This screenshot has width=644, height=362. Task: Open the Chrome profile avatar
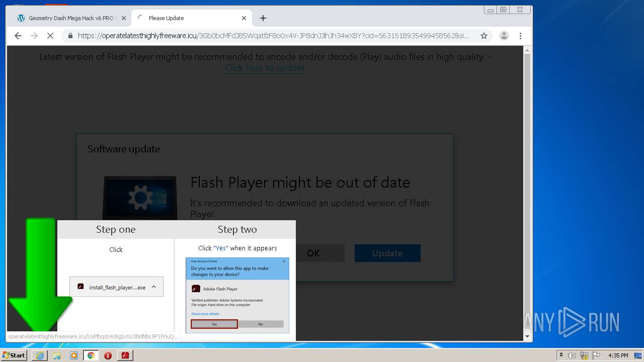[504, 36]
